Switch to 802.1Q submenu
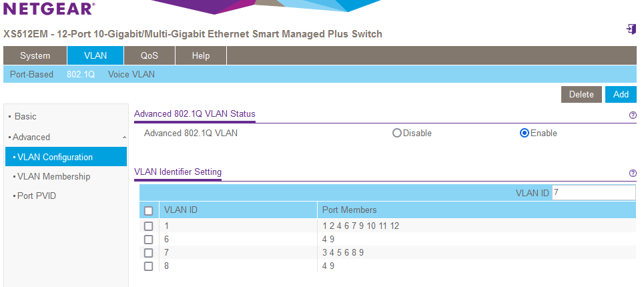 click(81, 74)
